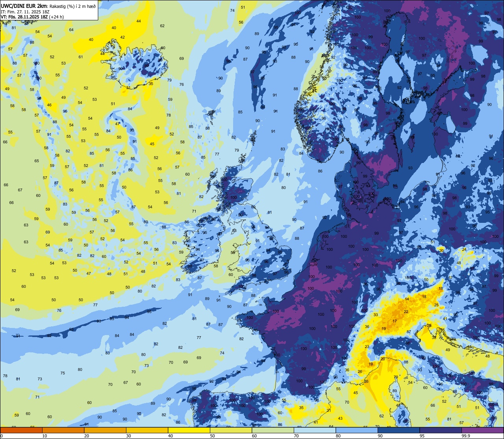
Task: Pick the pale green 60–70 legend swatch
Action: [x=273, y=430]
